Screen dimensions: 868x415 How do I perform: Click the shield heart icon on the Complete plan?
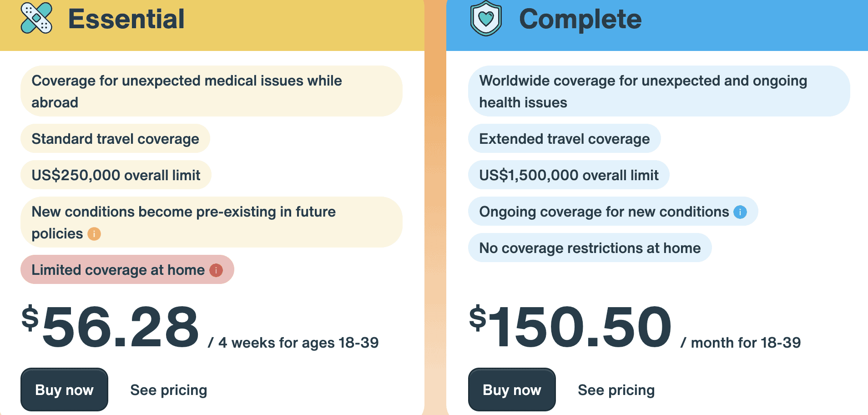[485, 19]
